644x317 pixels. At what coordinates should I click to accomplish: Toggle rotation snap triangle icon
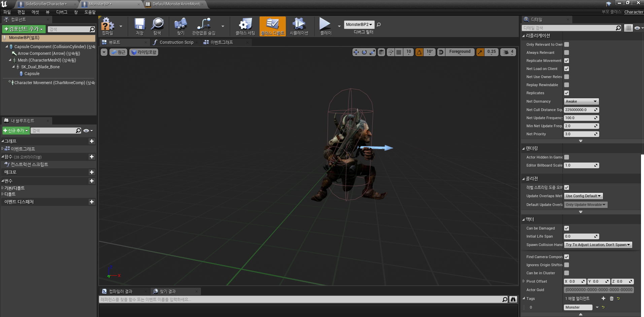point(419,52)
